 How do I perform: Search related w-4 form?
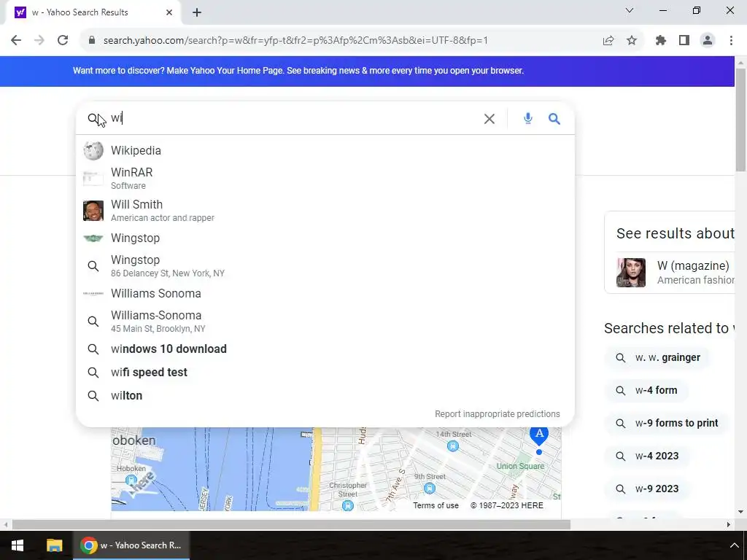(646, 391)
